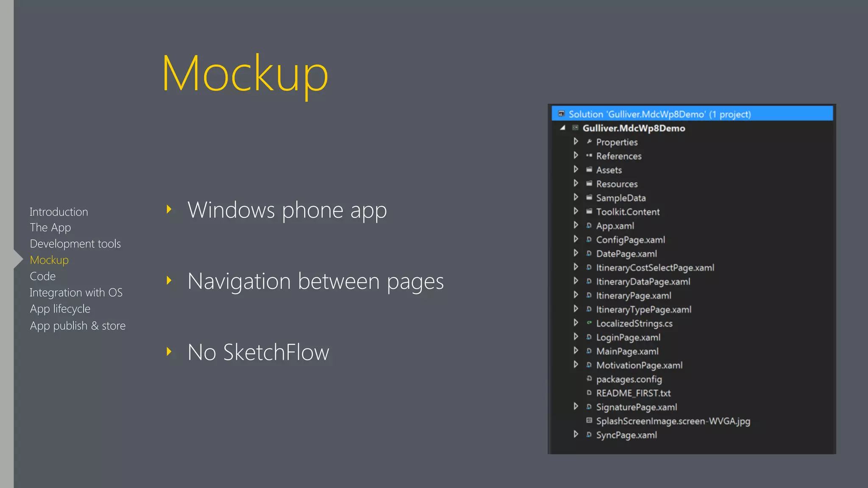Go to The App section
868x488 pixels.
click(50, 228)
